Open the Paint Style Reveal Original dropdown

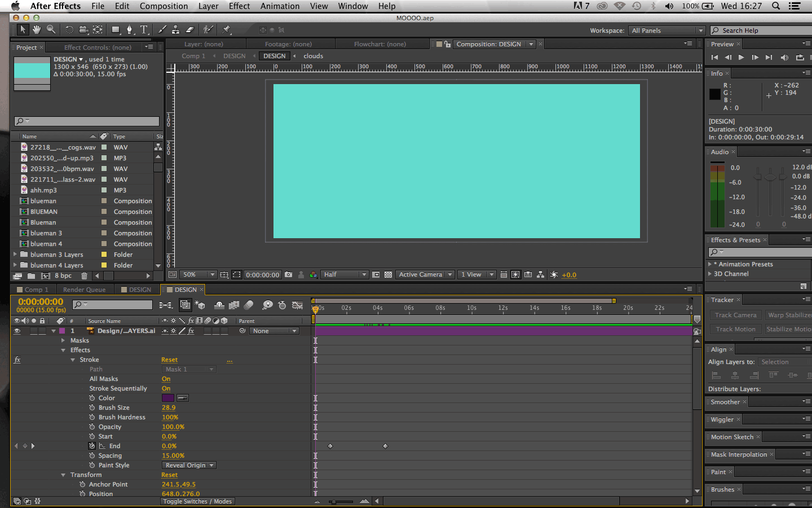tap(189, 465)
